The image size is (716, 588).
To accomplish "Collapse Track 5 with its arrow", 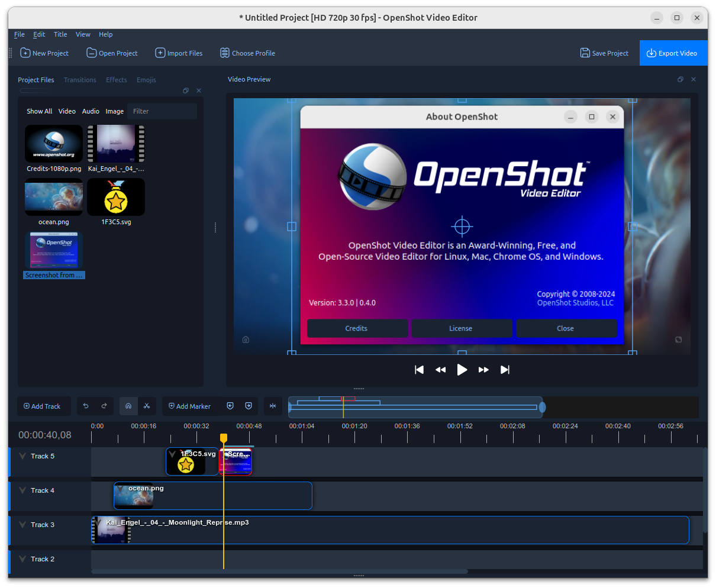I will tap(22, 455).
